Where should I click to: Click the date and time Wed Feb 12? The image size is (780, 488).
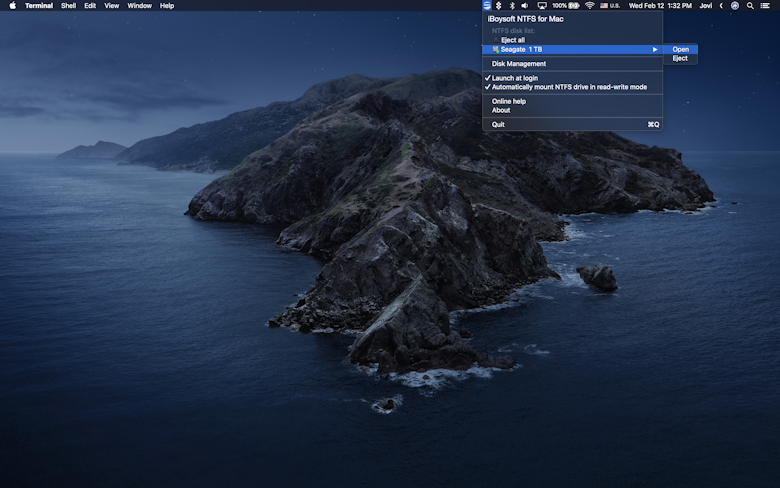pyautogui.click(x=660, y=5)
